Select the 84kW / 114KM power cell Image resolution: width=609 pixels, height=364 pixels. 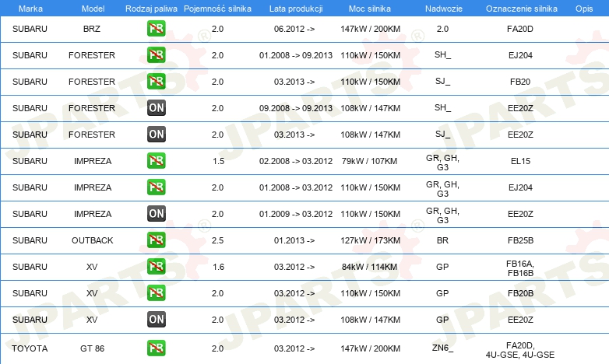point(370,267)
